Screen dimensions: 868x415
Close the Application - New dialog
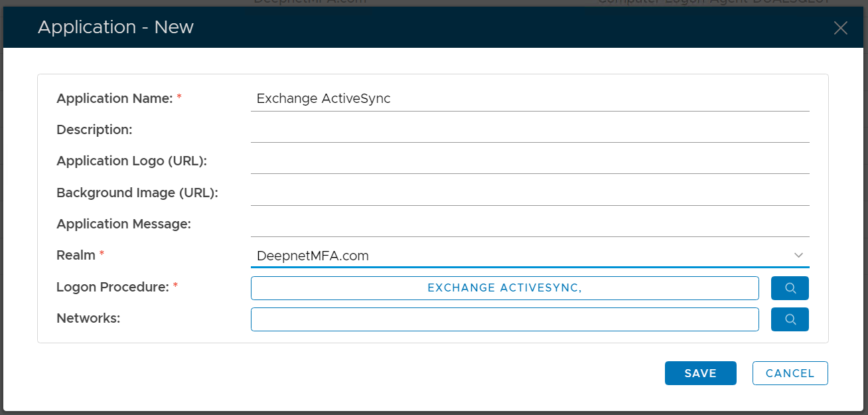click(x=840, y=28)
